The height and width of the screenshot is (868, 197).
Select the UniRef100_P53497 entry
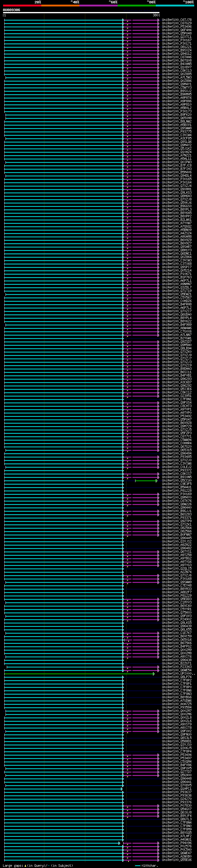pyautogui.click(x=177, y=758)
